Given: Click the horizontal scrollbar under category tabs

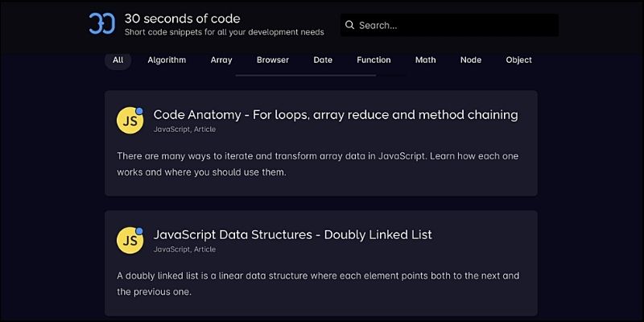Looking at the screenshot, I should point(306,75).
